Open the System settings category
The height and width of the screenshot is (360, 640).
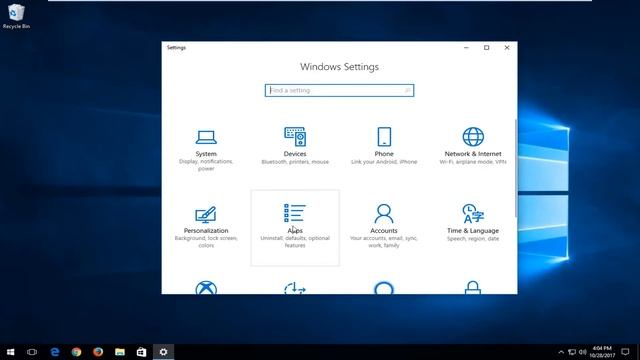click(x=206, y=150)
